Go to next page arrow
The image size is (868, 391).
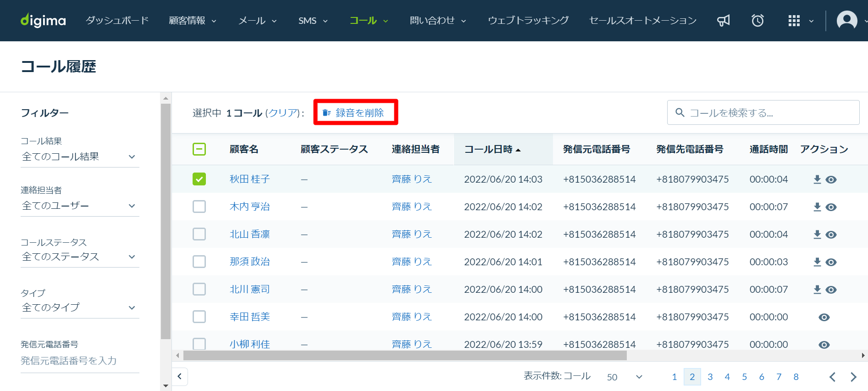pos(853,377)
